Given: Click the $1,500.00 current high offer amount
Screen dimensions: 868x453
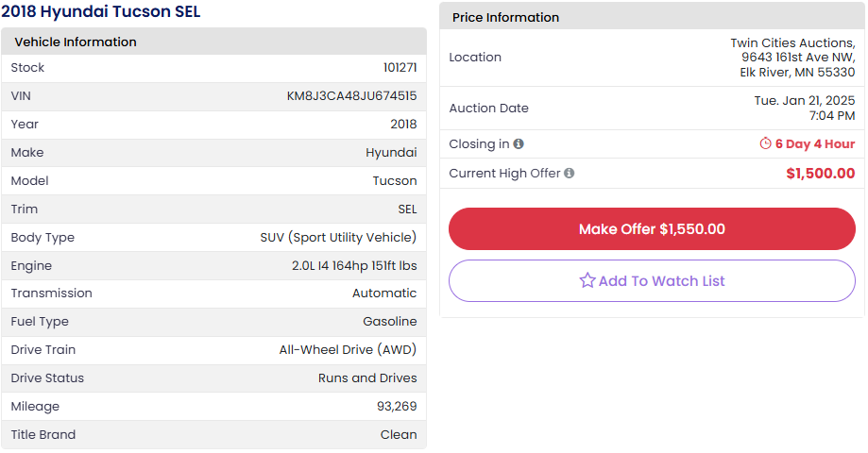Looking at the screenshot, I should pos(820,174).
